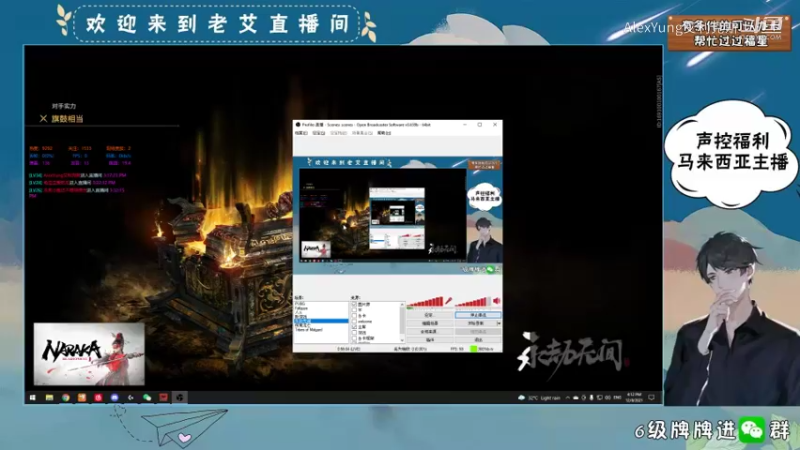Toggle the first source checkbox in OBS
The width and height of the screenshot is (800, 450).
[x=354, y=304]
